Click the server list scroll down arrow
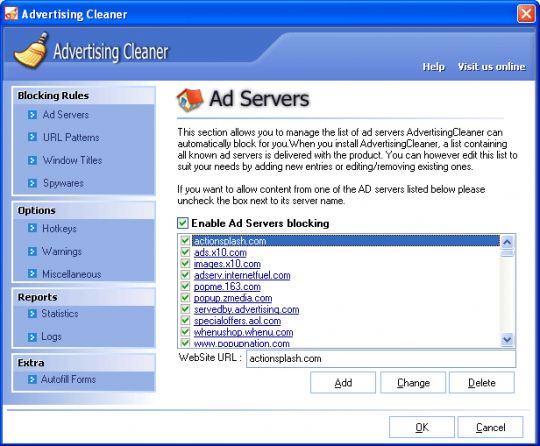540x446 pixels. coord(507,340)
